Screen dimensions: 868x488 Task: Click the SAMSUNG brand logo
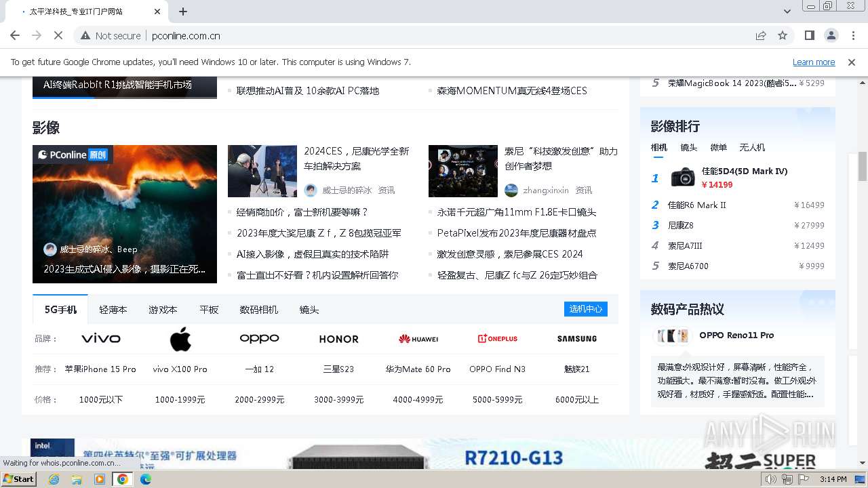pos(577,338)
